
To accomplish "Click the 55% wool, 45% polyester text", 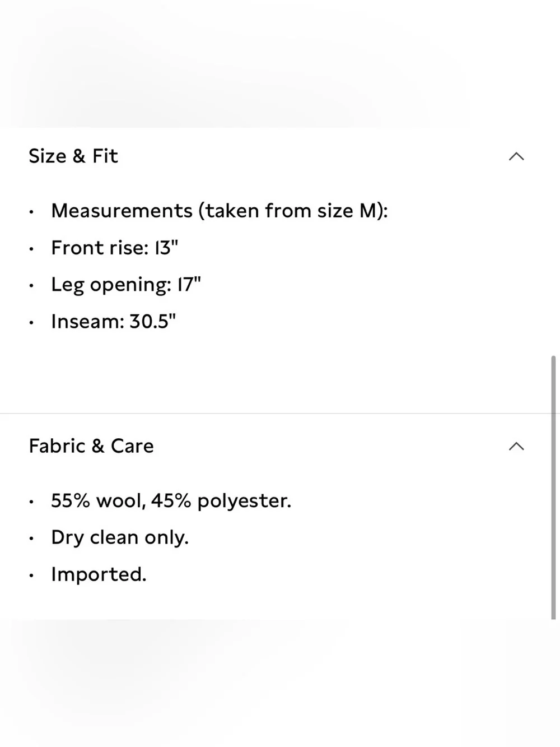I will coord(171,500).
